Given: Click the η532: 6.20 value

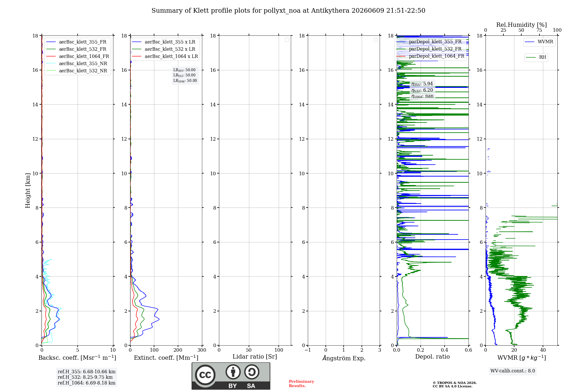Looking at the screenshot, I should click(x=422, y=90).
